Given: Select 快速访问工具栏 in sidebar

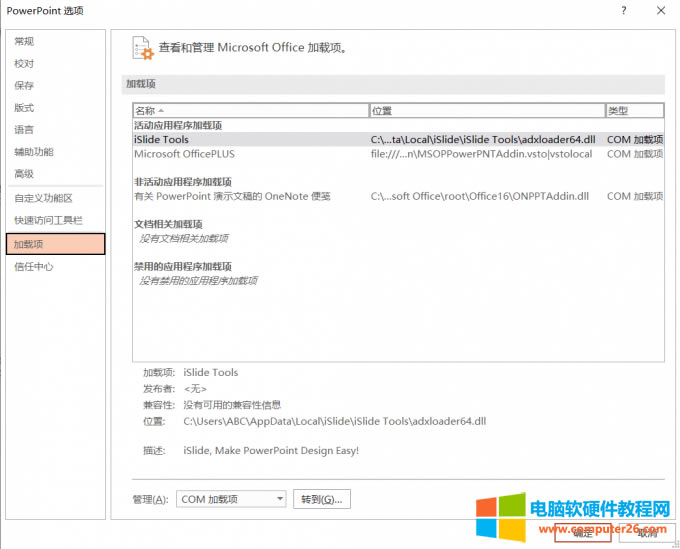Looking at the screenshot, I should (48, 220).
